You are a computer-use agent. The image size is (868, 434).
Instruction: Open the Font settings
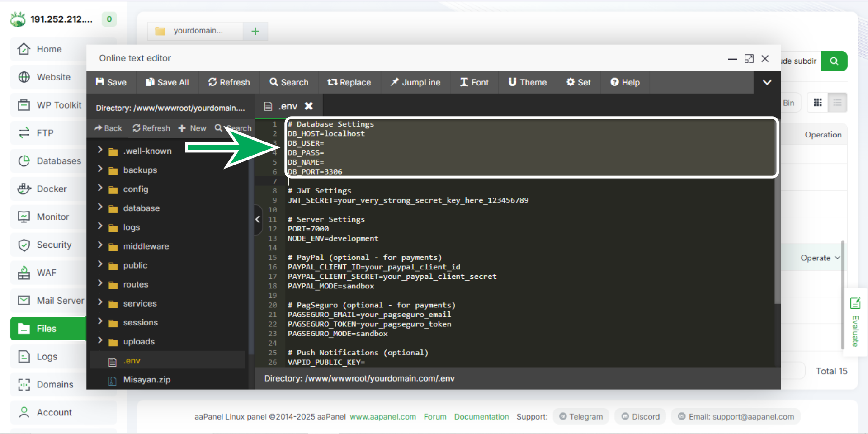coord(474,82)
